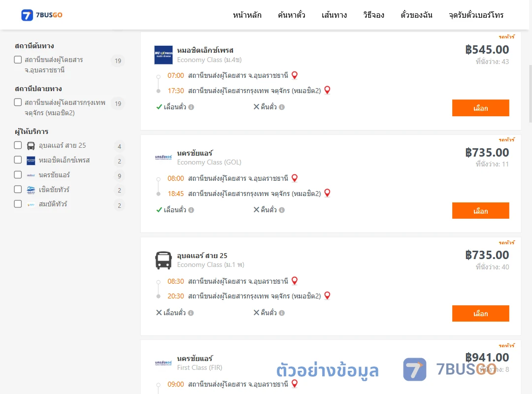Click the 7BUSGO logo in the header
Image resolution: width=532 pixels, height=394 pixels.
point(42,15)
